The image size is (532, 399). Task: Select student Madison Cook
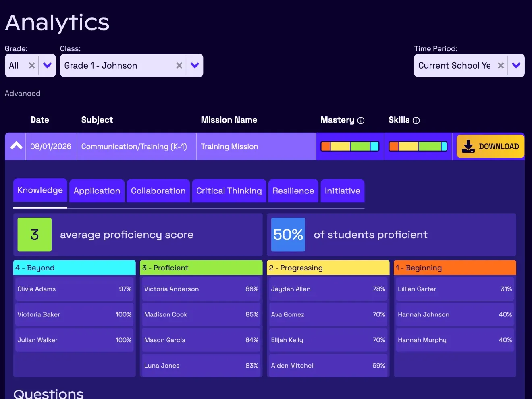point(201,314)
